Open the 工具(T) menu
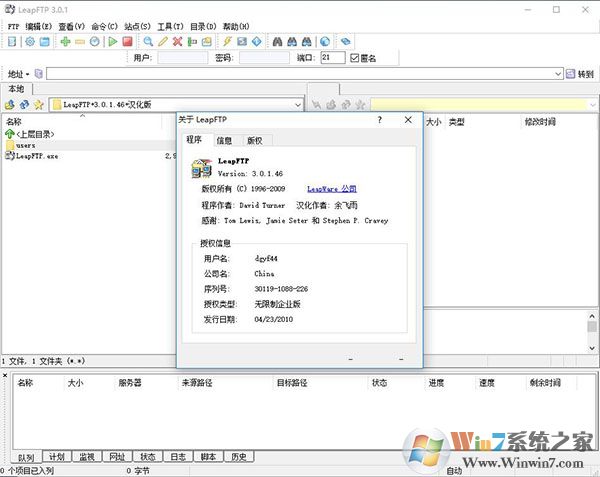Viewport: 600px width, 477px height. click(x=172, y=25)
